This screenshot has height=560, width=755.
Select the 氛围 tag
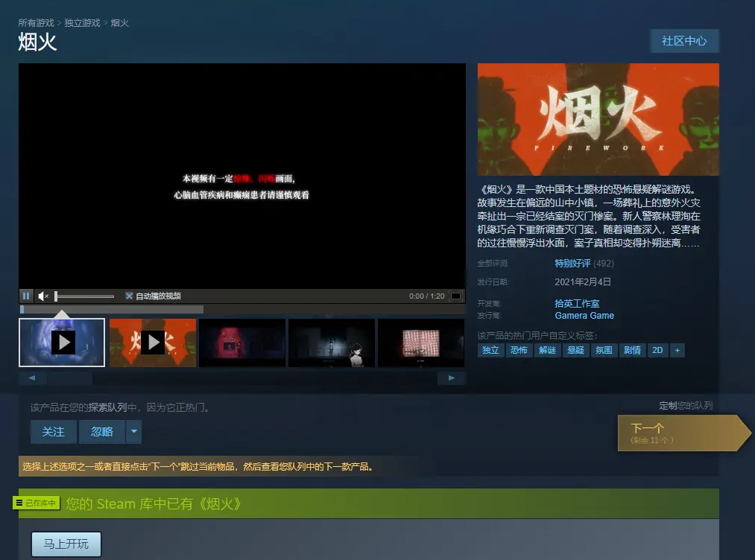[x=604, y=350]
